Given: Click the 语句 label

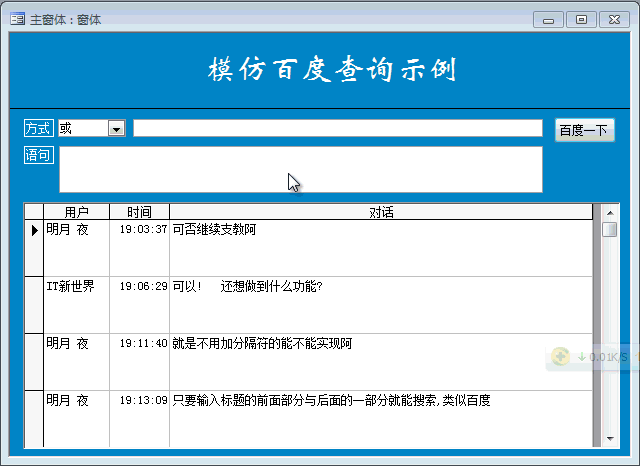Looking at the screenshot, I should 39,155.
